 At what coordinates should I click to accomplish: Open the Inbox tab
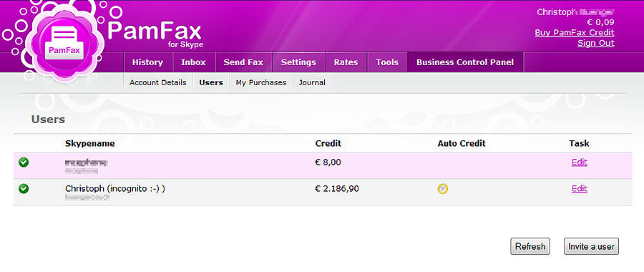193,62
